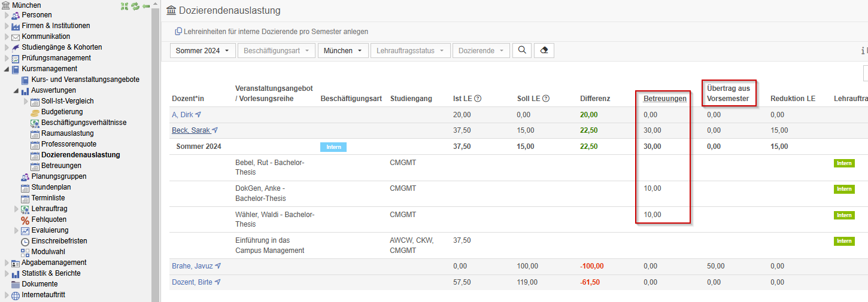Viewport: 868px width, 302px height.
Task: Click the arrow icon beside Dozent, Birte
Action: pos(217,282)
